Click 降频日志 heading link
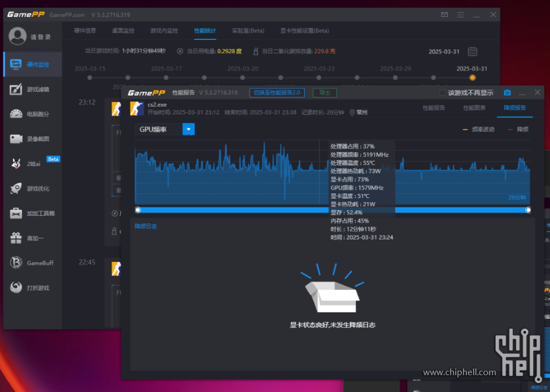550x392 pixels. [x=145, y=226]
